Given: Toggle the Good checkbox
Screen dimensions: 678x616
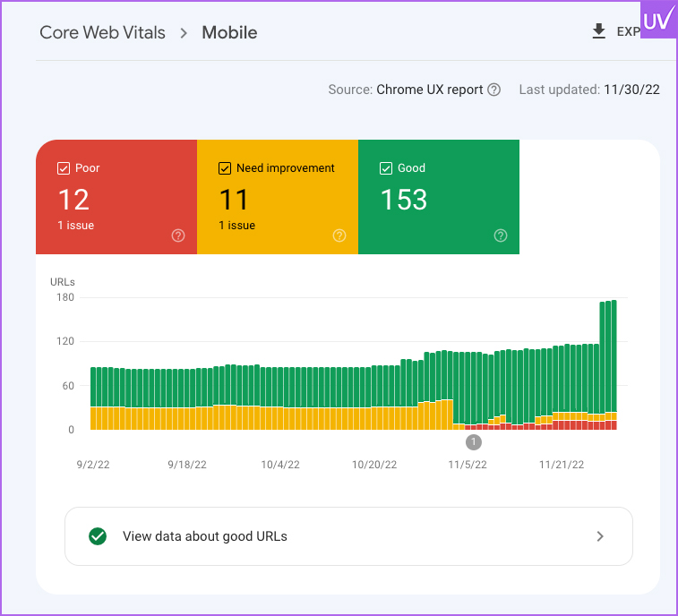Looking at the screenshot, I should coord(386,168).
